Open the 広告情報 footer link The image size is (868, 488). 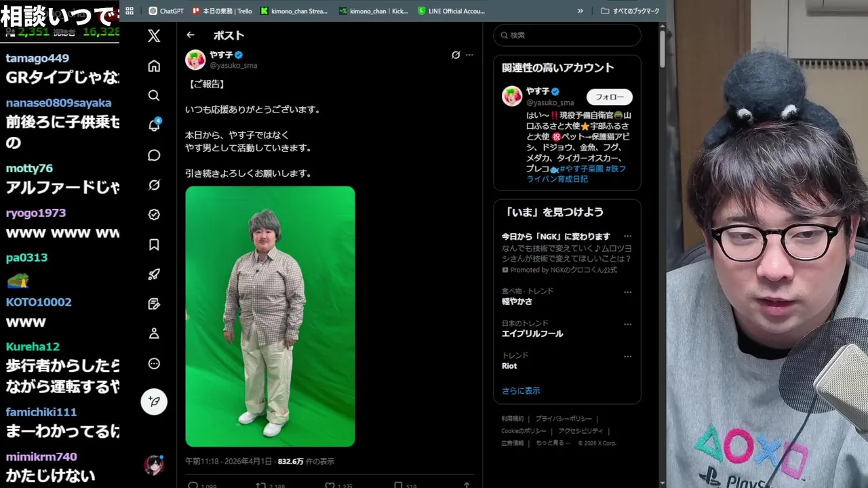(x=513, y=443)
